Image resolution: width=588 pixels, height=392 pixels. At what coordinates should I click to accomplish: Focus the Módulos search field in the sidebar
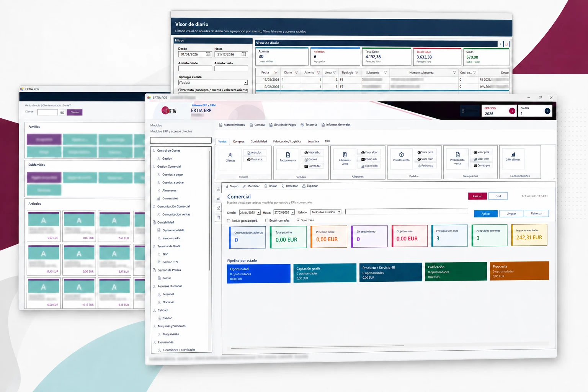click(181, 140)
